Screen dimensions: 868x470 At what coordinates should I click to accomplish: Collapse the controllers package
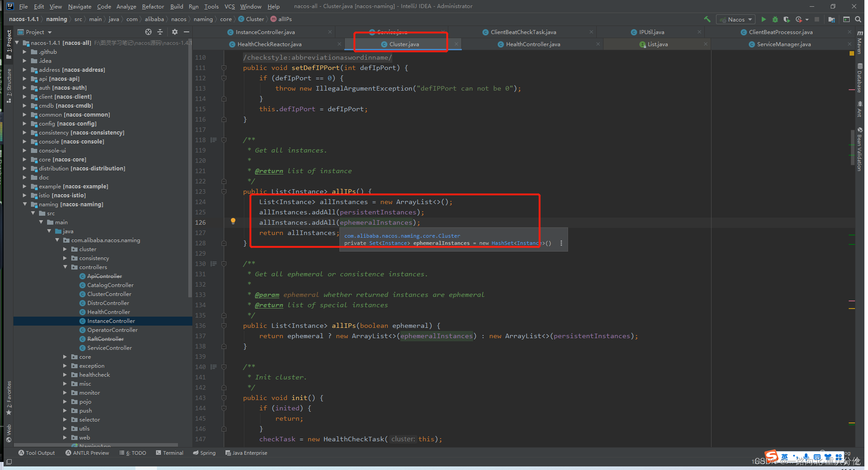65,267
